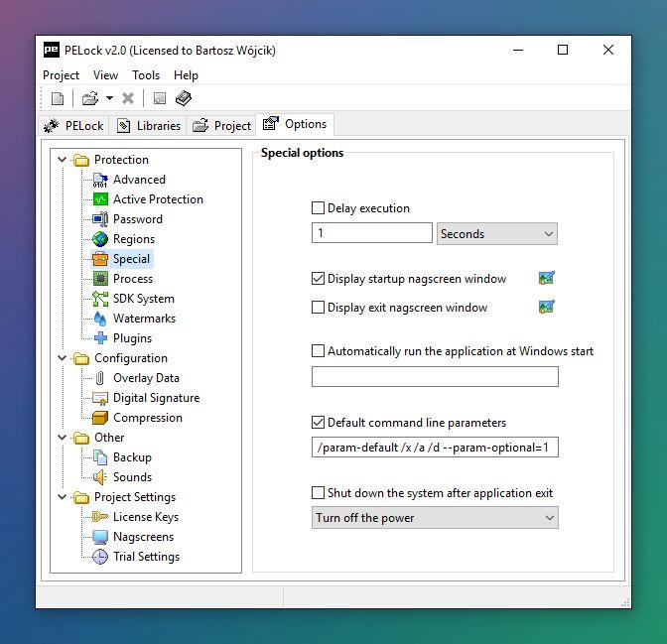
Task: Open the SDK System node icon
Action: (100, 299)
